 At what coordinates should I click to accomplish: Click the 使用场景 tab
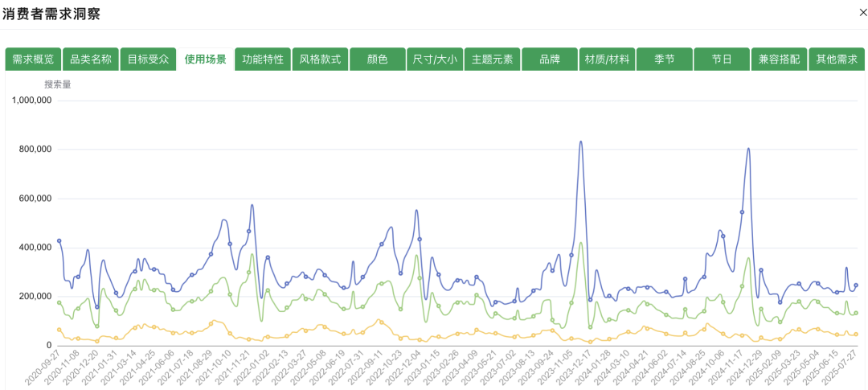(206, 60)
